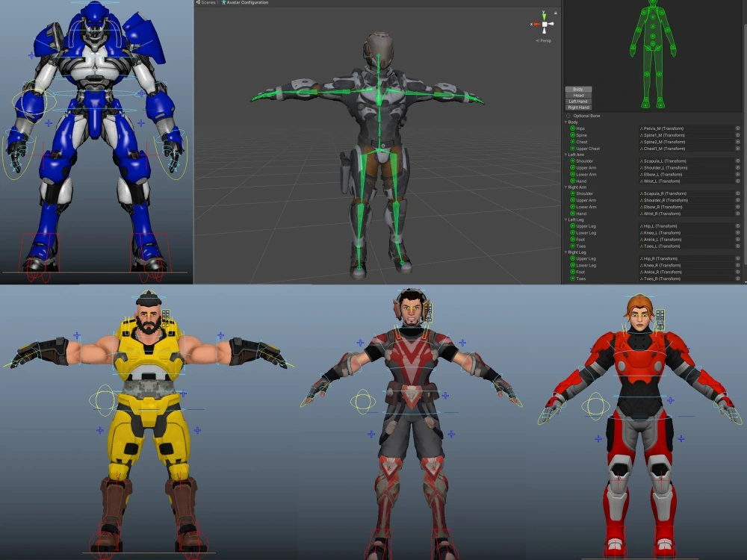The width and height of the screenshot is (747, 560).
Task: Select the Upper Arm bone indicator icon
Action: 572,168
